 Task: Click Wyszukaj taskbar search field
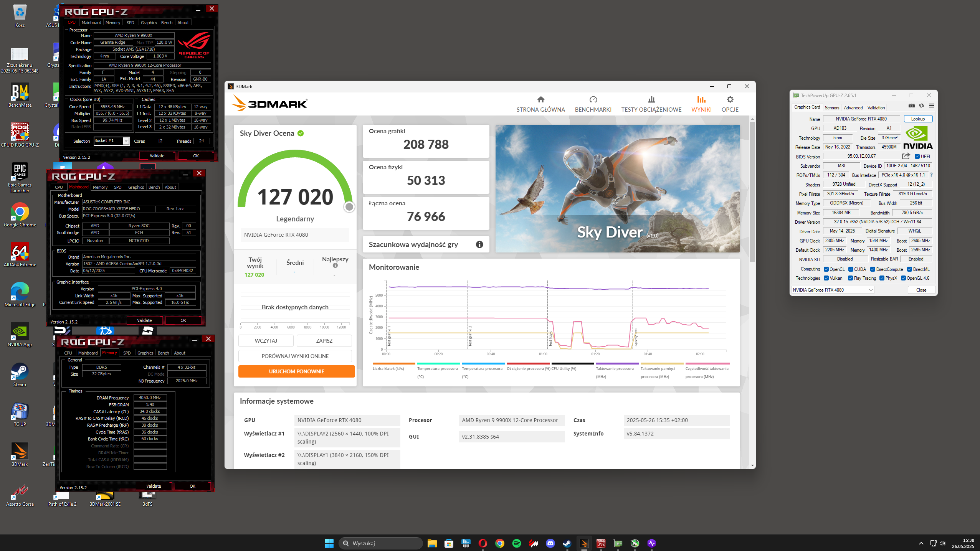[380, 543]
